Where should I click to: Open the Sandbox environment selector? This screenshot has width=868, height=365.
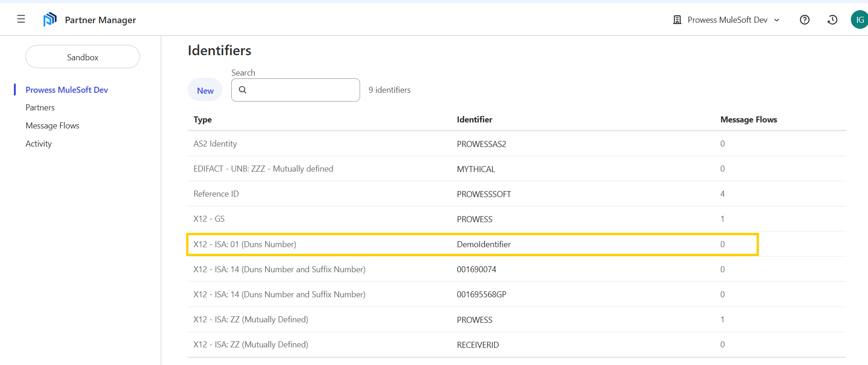(82, 57)
